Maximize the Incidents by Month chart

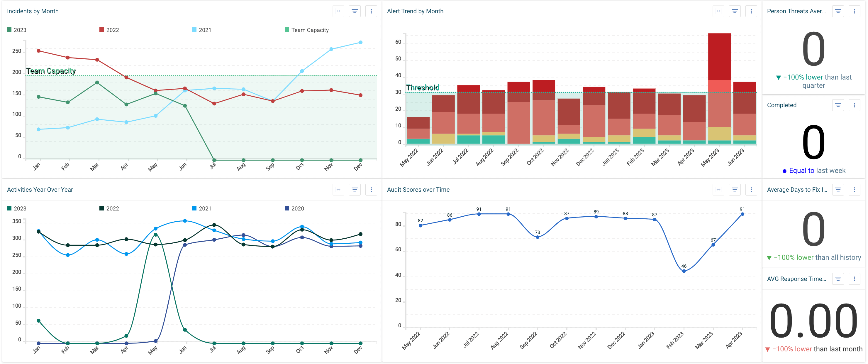[x=338, y=11]
